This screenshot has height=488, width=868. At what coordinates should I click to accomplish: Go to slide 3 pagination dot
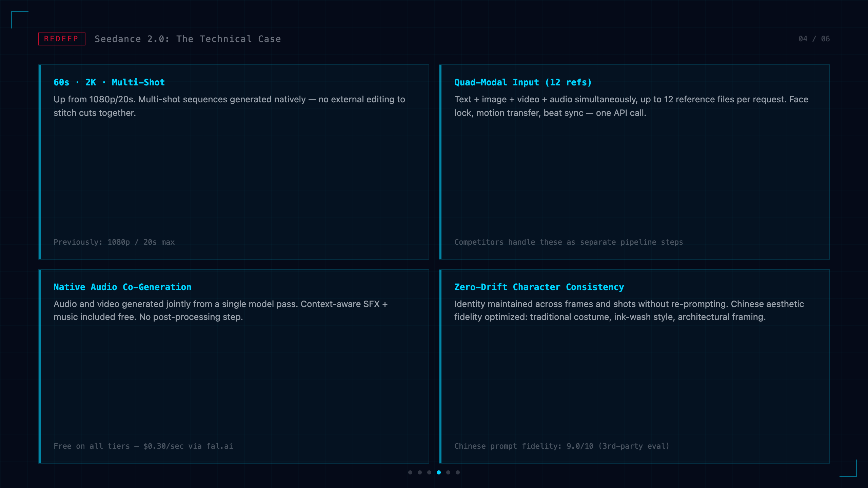[429, 472]
